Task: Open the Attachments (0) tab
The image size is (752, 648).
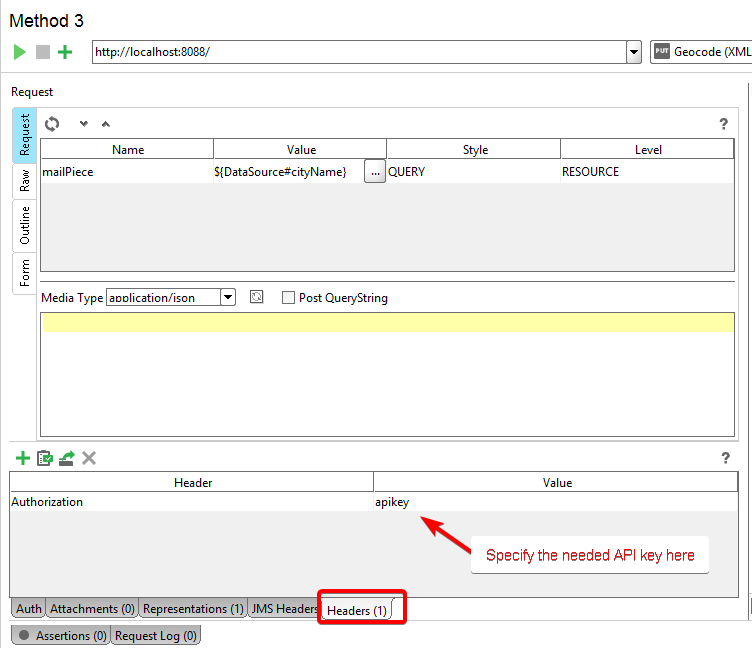Action: coord(92,608)
